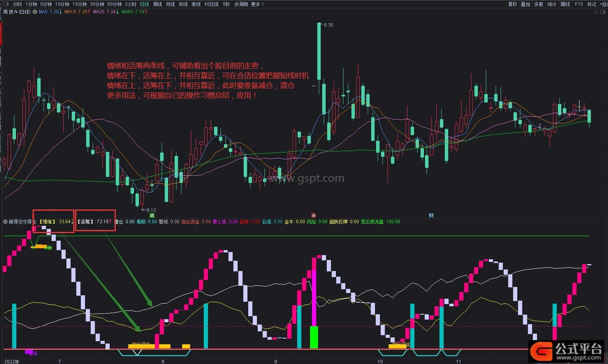Image resolution: width=608 pixels, height=364 pixels.
Task: Switch to the 5秒 period
Action: pyautogui.click(x=226, y=4)
